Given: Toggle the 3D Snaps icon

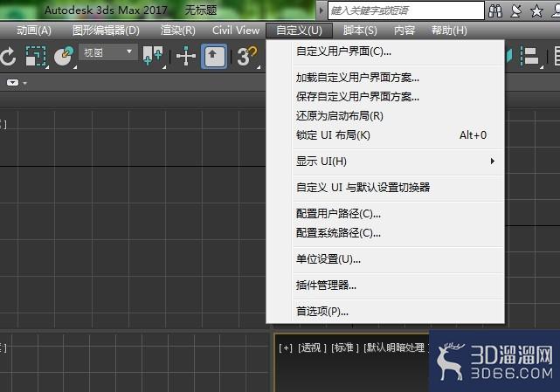Looking at the screenshot, I should click(246, 56).
